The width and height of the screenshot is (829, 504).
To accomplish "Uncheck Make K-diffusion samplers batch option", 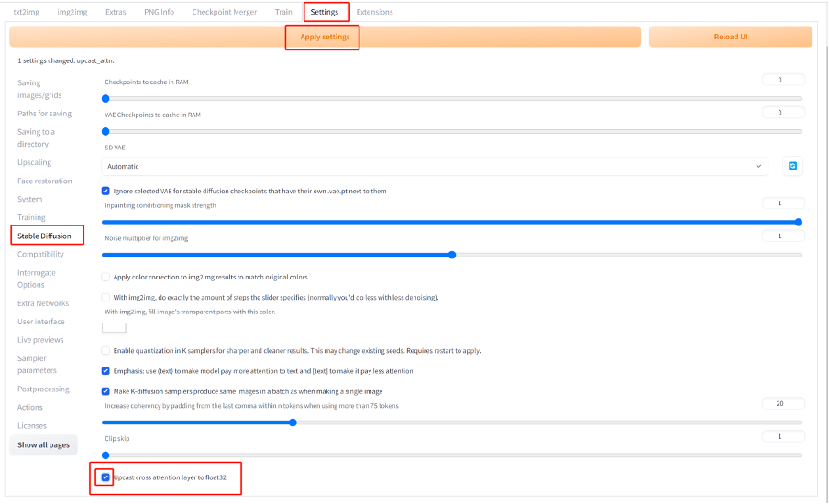I will click(x=105, y=391).
